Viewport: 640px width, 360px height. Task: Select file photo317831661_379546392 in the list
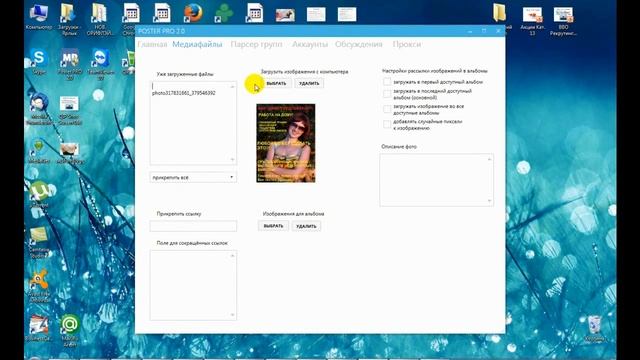[x=184, y=93]
